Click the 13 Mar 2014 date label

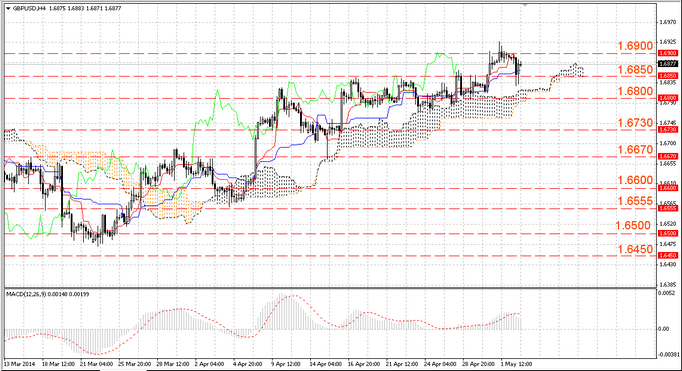click(x=20, y=364)
